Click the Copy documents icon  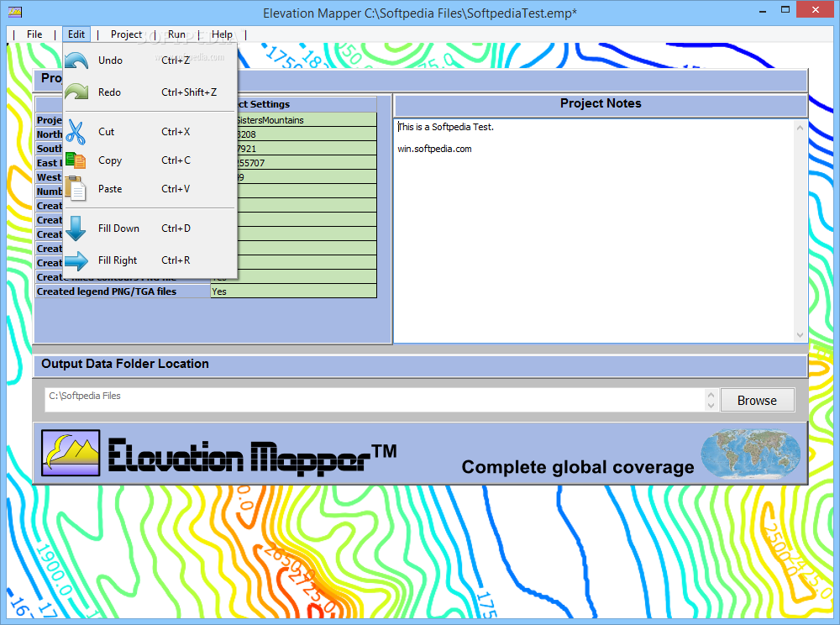coord(76,160)
